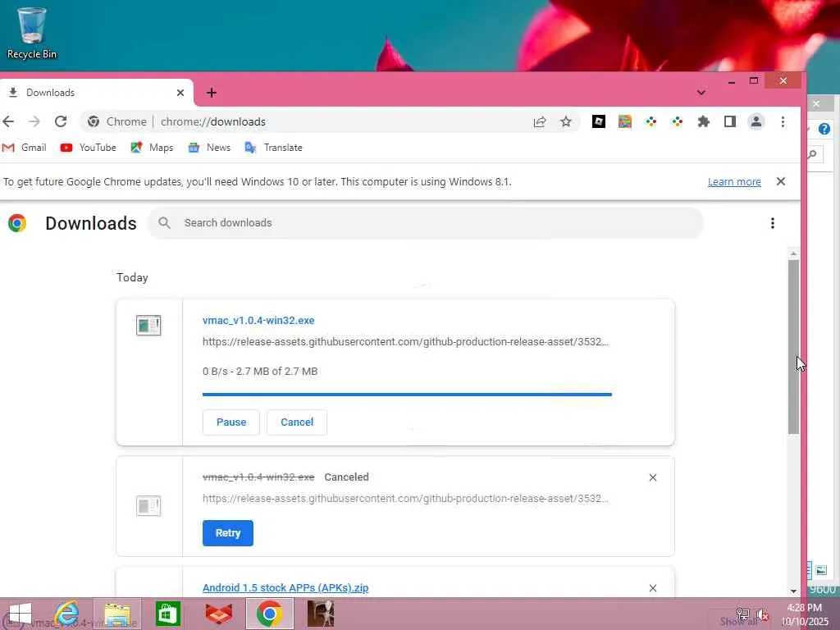Image resolution: width=840 pixels, height=630 pixels.
Task: Reload the downloads page
Action: point(61,121)
